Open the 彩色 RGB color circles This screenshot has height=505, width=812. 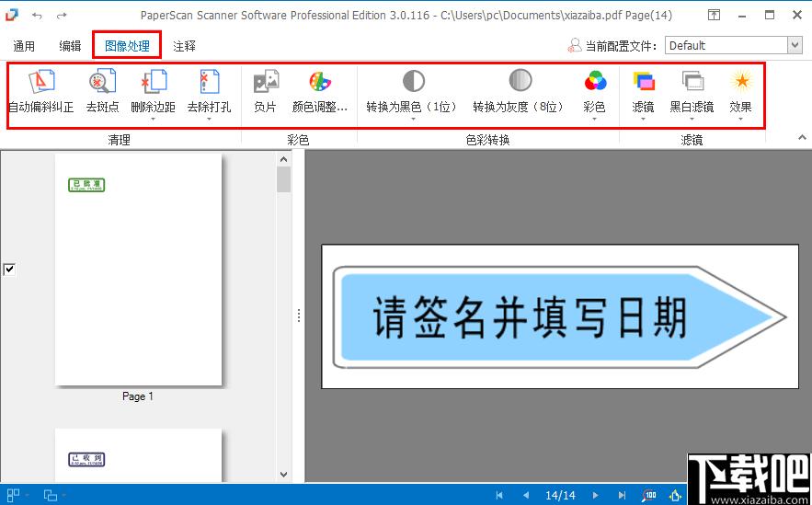595,81
